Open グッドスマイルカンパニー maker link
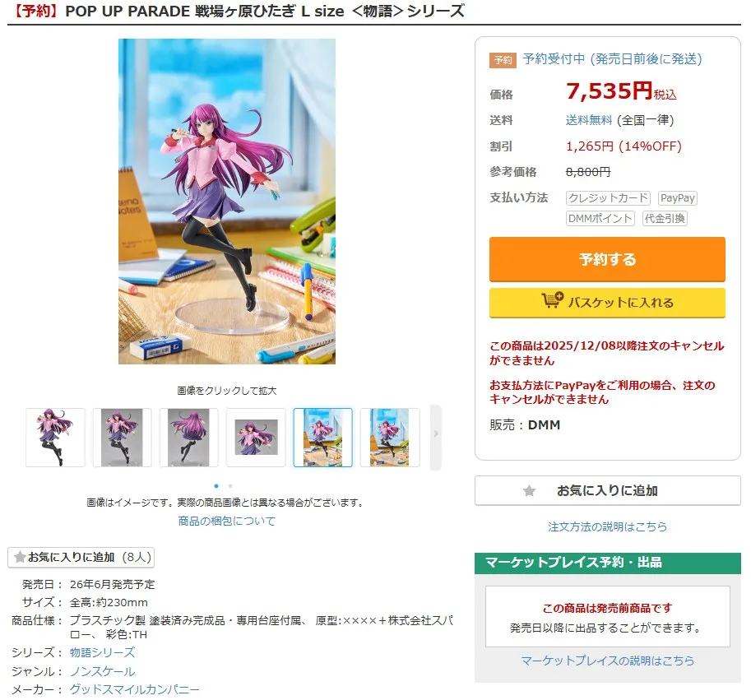 [x=135, y=689]
